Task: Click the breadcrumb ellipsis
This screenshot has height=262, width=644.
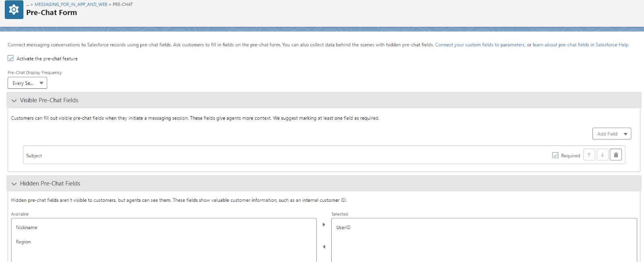Action: tap(28, 4)
